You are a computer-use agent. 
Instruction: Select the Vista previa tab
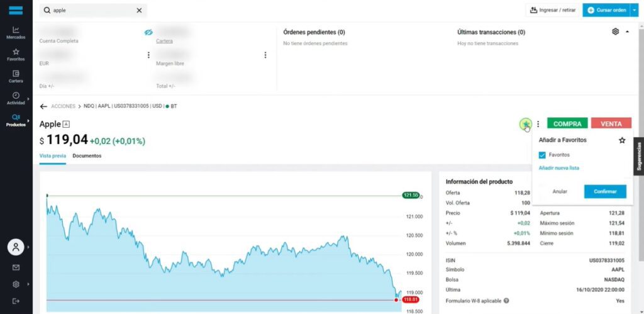tap(53, 155)
